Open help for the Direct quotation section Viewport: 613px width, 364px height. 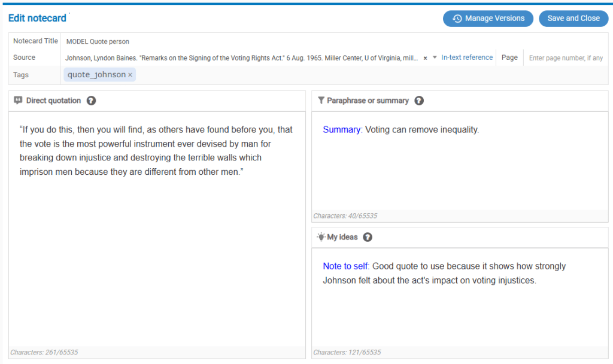coord(90,100)
